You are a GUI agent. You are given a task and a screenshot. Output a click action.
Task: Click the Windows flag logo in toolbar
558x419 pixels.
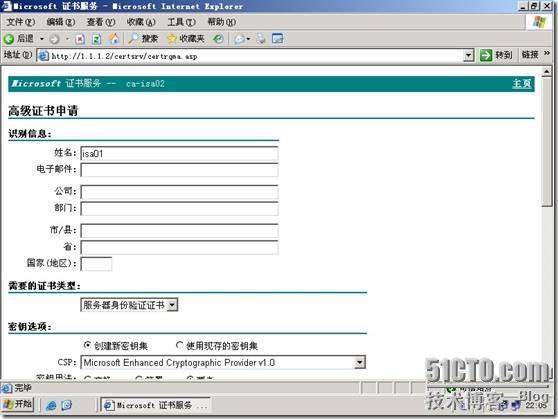click(539, 22)
